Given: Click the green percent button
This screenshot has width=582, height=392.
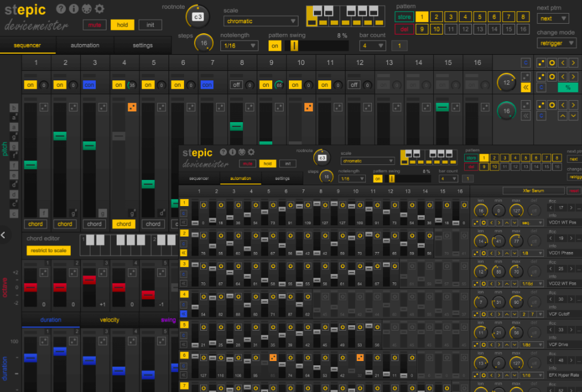Looking at the screenshot, I should [568, 88].
